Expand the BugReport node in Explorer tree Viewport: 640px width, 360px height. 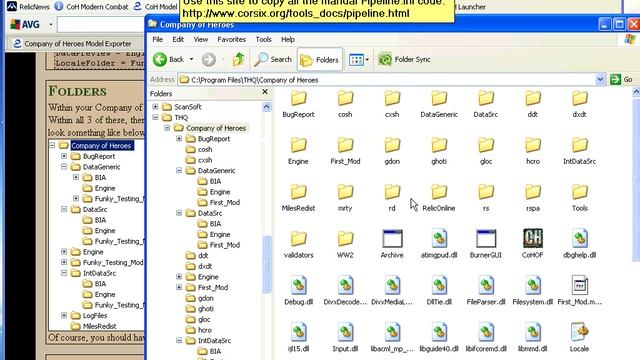tap(179, 139)
